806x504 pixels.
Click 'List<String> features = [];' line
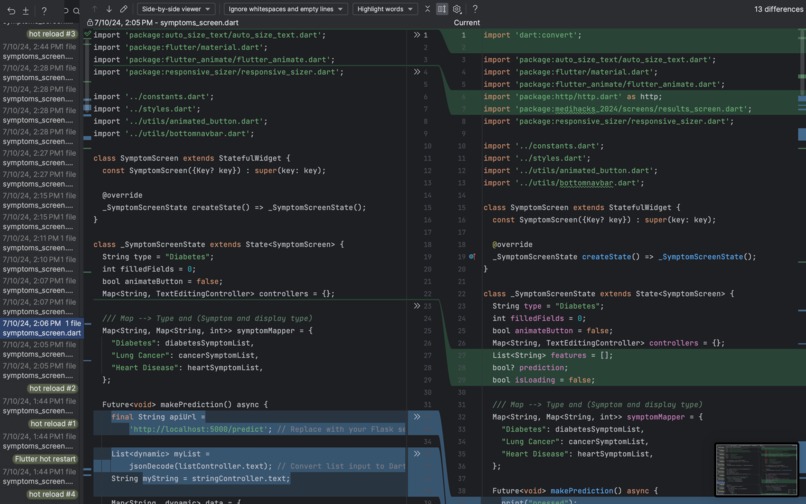point(552,355)
